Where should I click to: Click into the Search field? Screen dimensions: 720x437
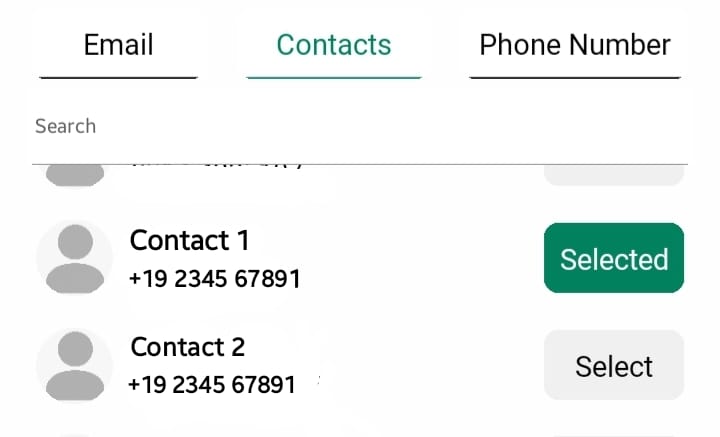coord(360,126)
